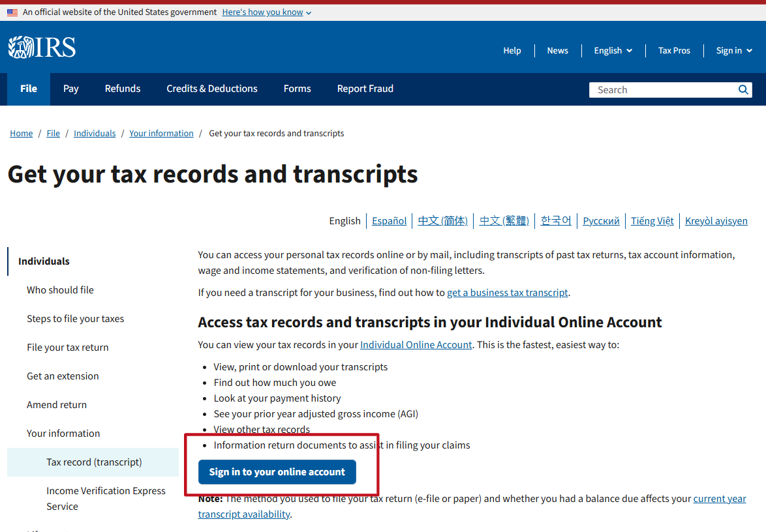Select the Refunds navigation tab
Image resolution: width=766 pixels, height=532 pixels.
click(x=123, y=89)
